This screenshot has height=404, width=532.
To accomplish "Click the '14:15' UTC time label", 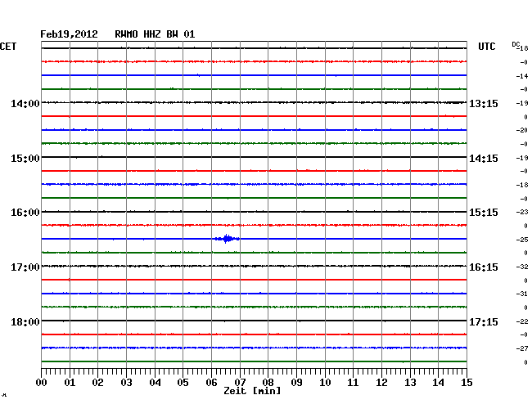I will point(484,159).
